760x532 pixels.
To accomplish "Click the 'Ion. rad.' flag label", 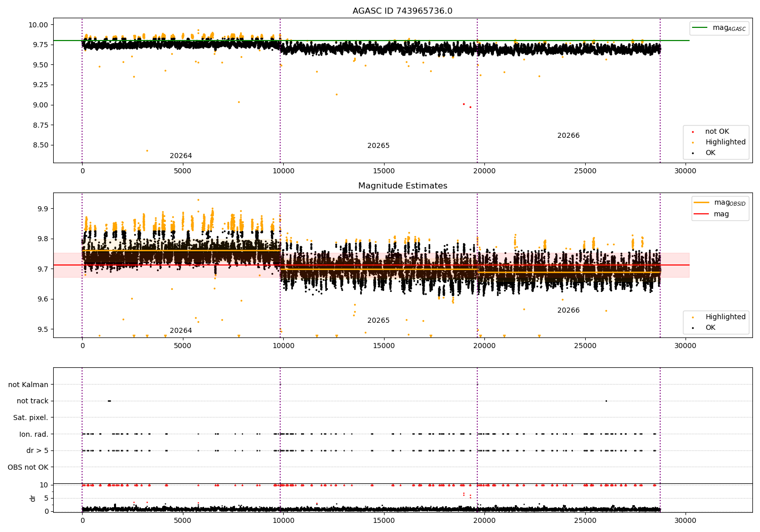I will coord(34,434).
